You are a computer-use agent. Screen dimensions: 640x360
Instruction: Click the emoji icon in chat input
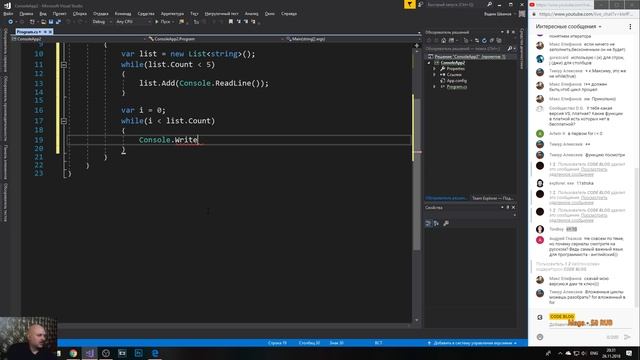[540, 337]
